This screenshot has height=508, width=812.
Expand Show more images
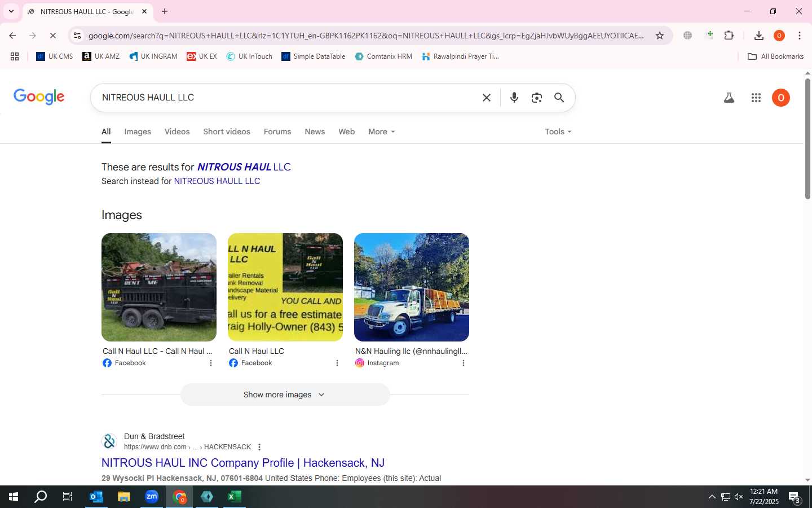click(285, 395)
